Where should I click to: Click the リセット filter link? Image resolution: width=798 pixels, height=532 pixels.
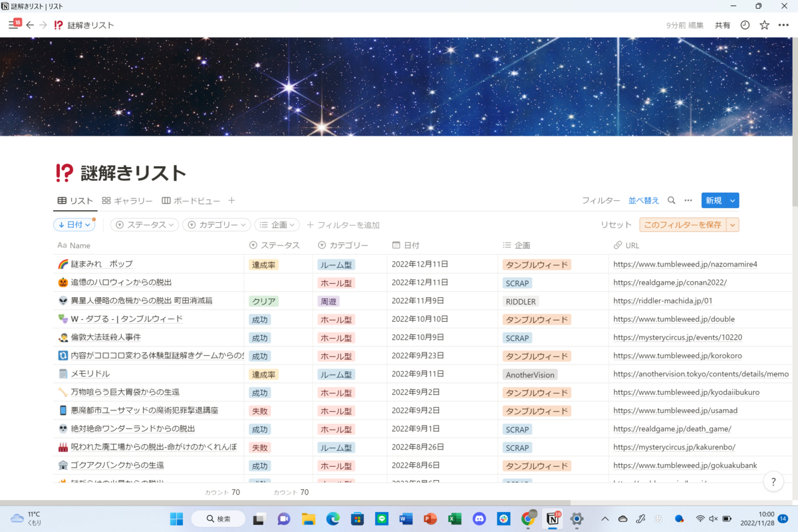click(615, 224)
